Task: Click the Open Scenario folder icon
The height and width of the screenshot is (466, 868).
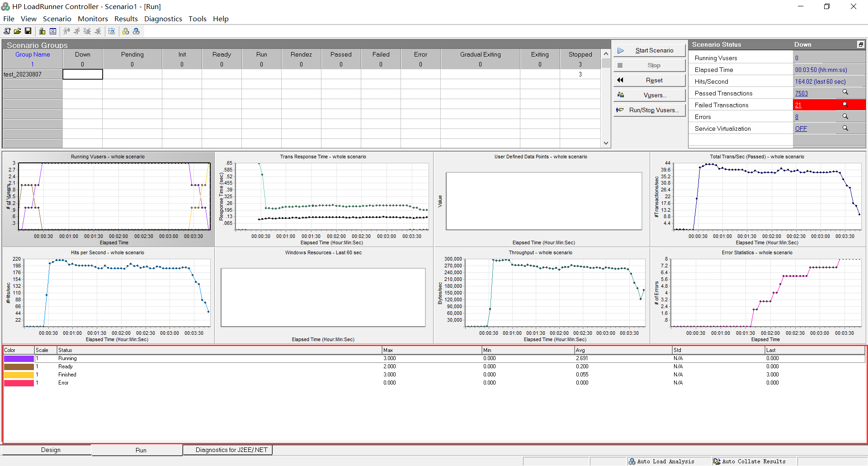Action: 17,31
